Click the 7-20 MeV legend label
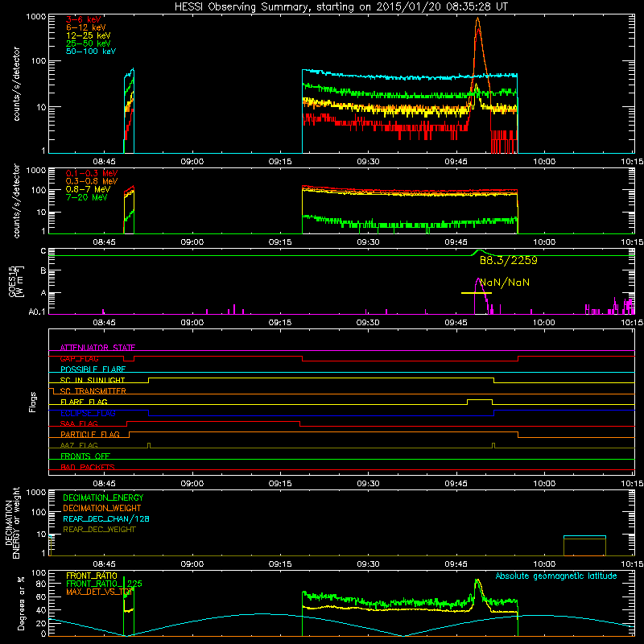Image resolution: width=644 pixels, height=644 pixels. point(86,197)
